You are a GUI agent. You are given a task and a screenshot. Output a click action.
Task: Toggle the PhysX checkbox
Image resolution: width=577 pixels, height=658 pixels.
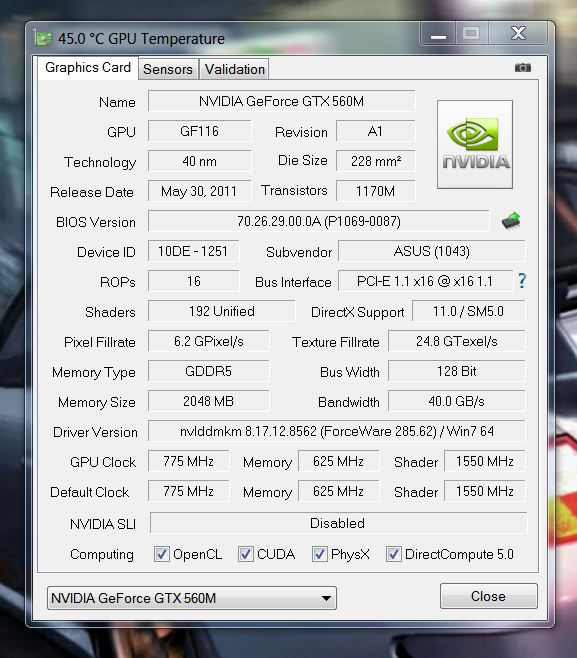(x=319, y=554)
